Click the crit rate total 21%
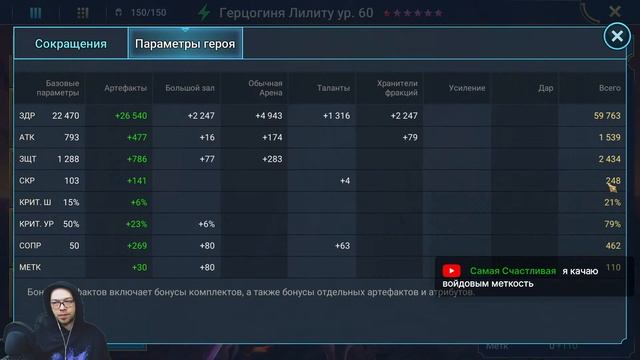 [x=613, y=202]
